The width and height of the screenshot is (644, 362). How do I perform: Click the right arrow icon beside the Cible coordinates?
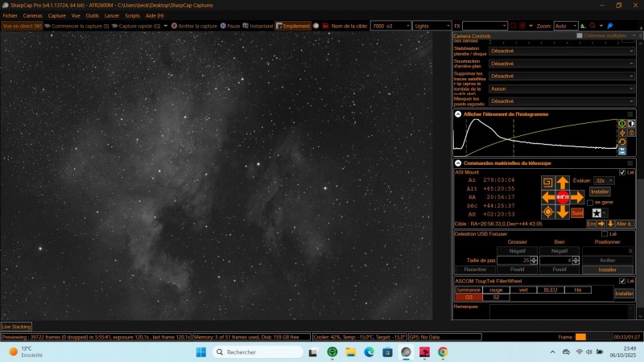601,224
